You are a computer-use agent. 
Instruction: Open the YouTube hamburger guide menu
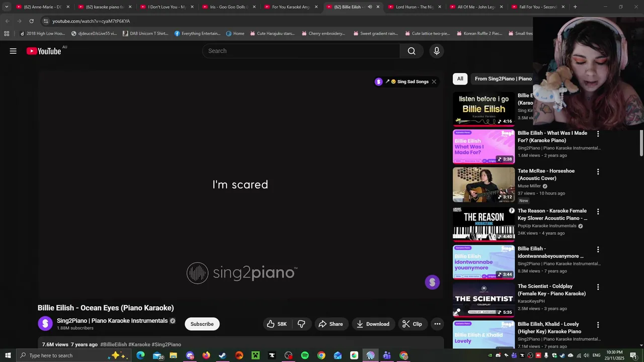[x=13, y=51]
